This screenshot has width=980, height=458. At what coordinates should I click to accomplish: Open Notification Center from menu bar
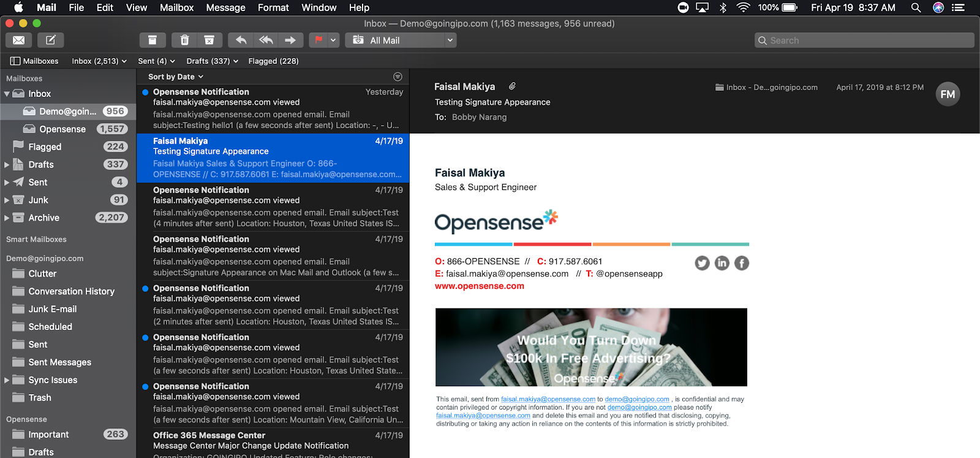959,7
